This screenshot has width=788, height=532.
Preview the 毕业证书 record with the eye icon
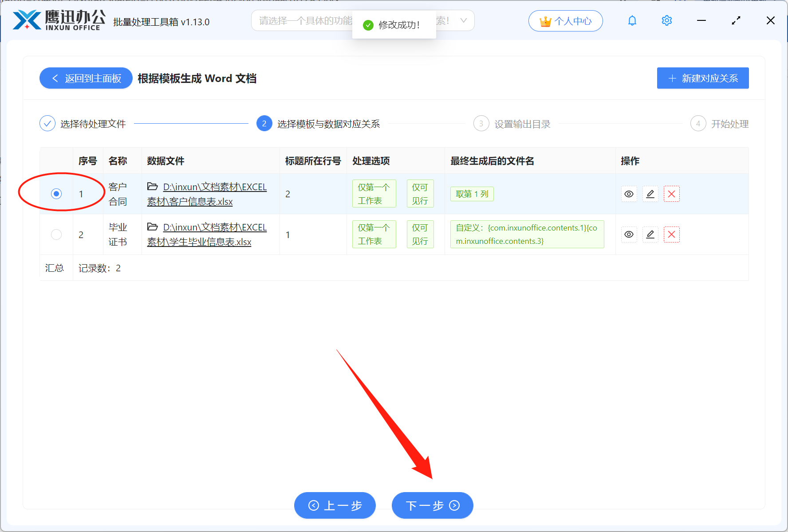(629, 234)
